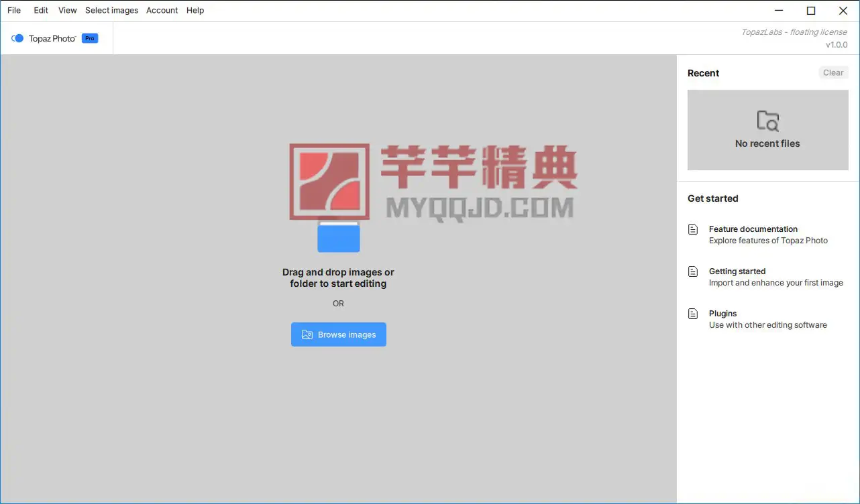Screen dimensions: 860x504
Task: Click the Recent heading
Action: pos(703,73)
